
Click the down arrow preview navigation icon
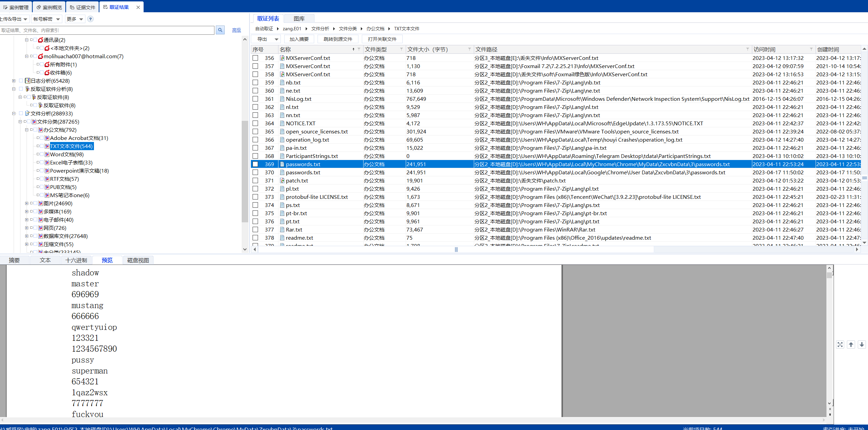pos(862,345)
